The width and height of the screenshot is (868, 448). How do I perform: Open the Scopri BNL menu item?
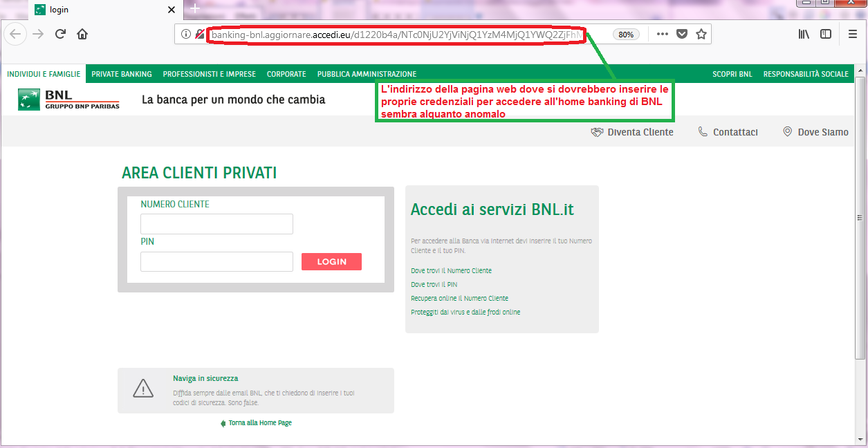click(732, 74)
